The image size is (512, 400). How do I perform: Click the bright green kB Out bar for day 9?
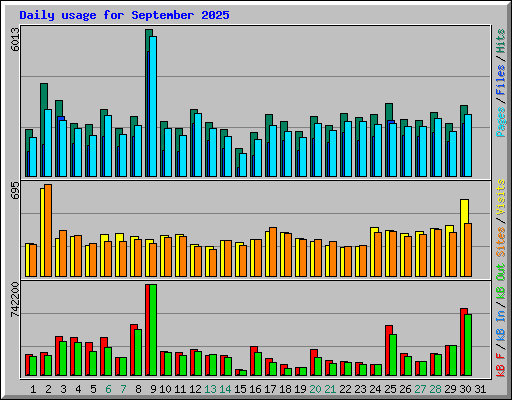point(153,330)
